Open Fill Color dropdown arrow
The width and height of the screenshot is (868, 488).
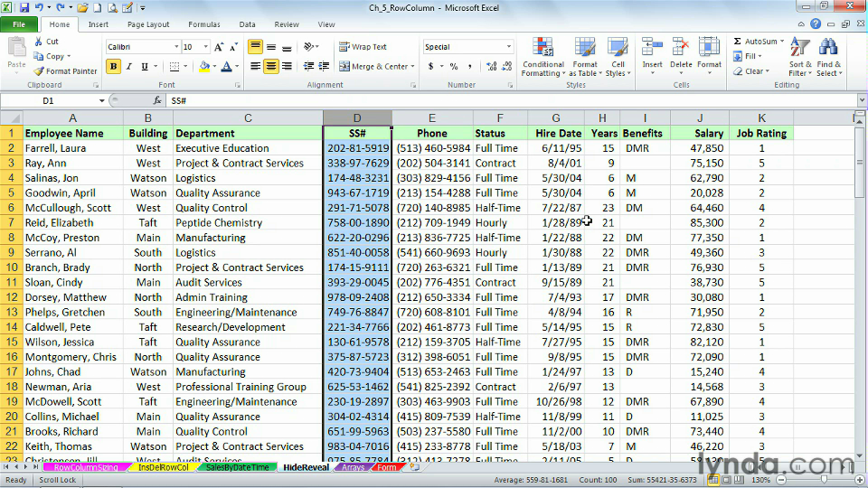[x=214, y=66]
